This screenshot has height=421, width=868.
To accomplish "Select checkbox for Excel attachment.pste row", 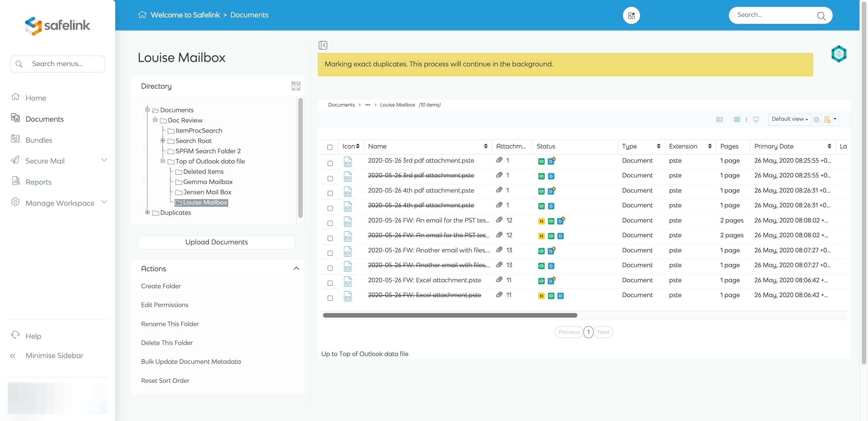I will tap(330, 283).
